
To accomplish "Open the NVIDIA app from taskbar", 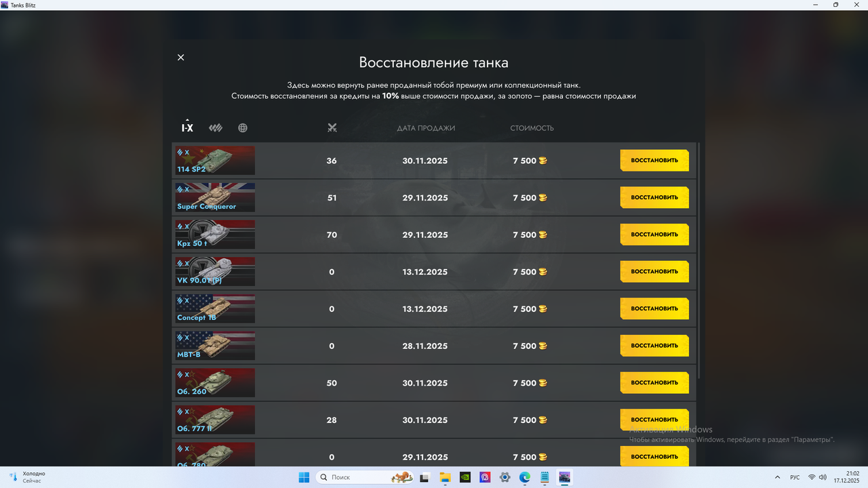I will [465, 477].
